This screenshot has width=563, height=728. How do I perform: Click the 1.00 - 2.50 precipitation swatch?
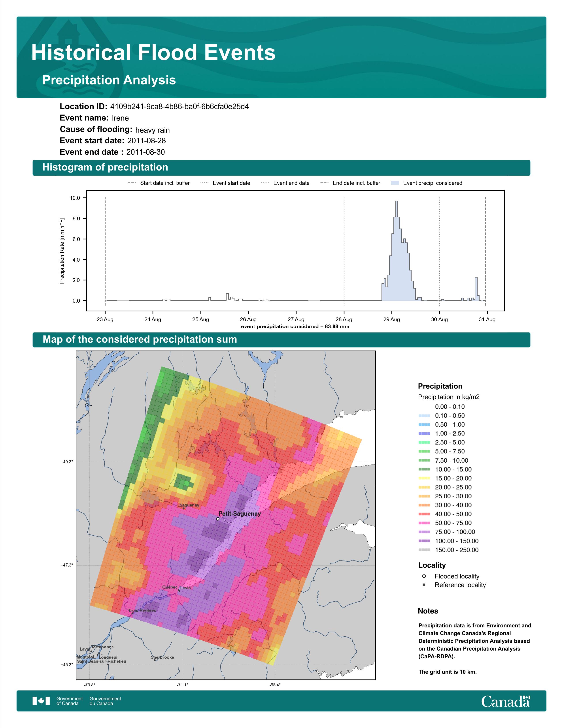[x=424, y=433]
